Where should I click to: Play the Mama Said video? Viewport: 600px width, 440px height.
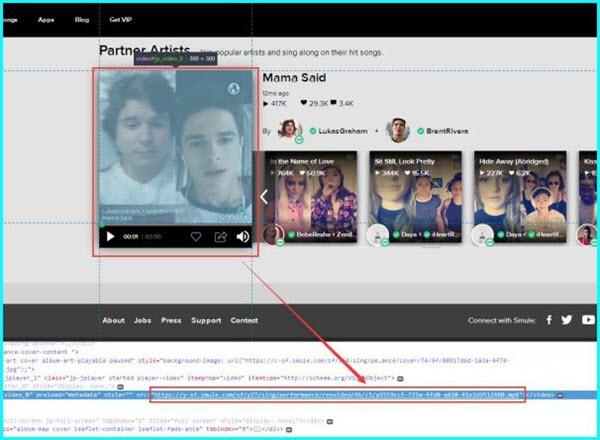[110, 236]
